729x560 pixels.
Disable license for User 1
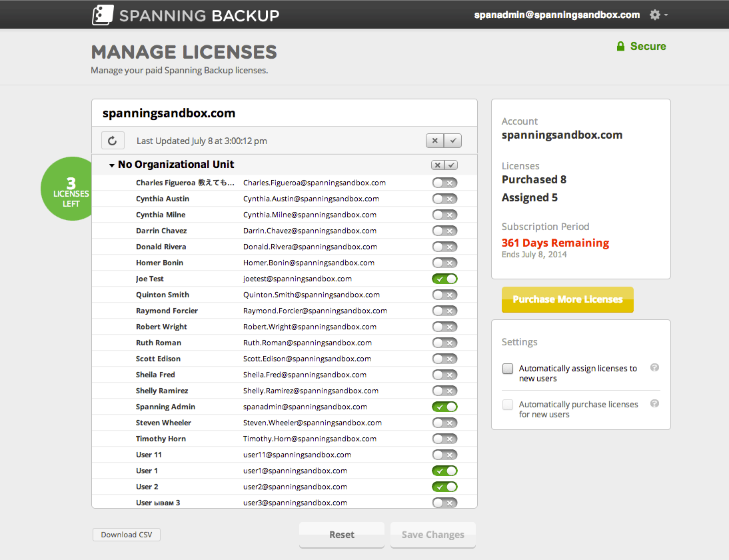pos(444,471)
